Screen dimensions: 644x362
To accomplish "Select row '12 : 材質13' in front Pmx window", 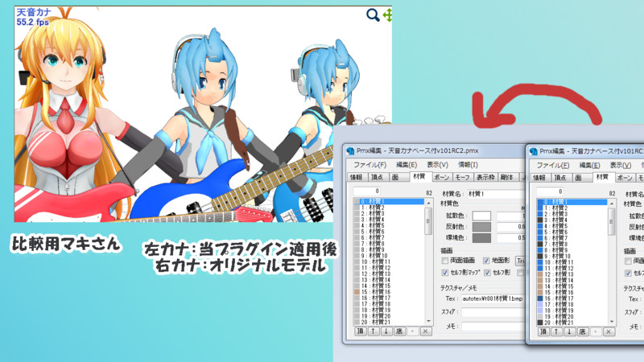I will [572, 274].
